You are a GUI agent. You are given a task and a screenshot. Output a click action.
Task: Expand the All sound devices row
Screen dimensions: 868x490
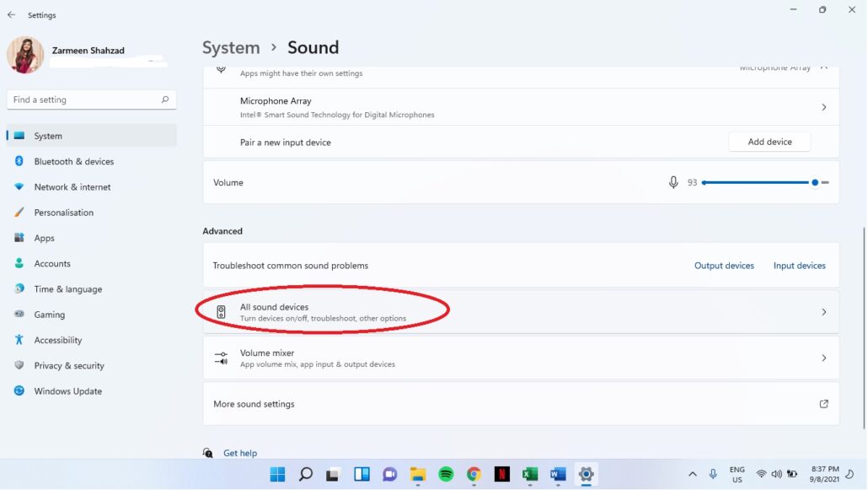(x=823, y=311)
